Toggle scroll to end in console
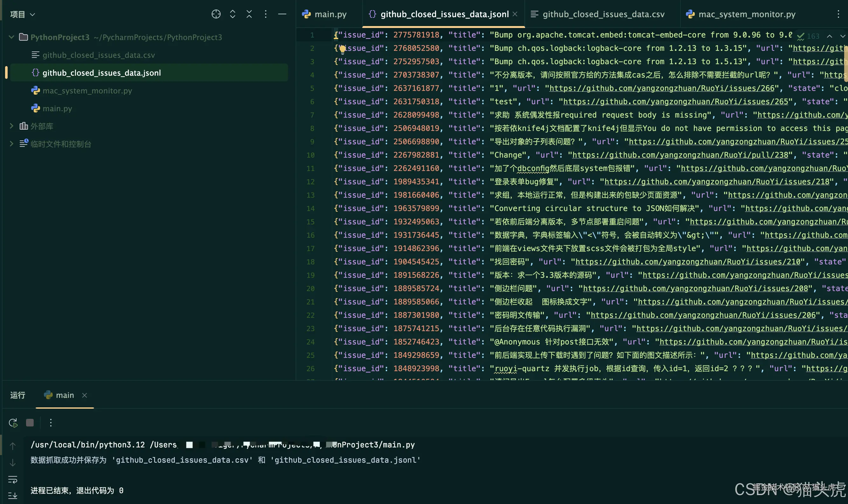The image size is (848, 504). [13, 495]
